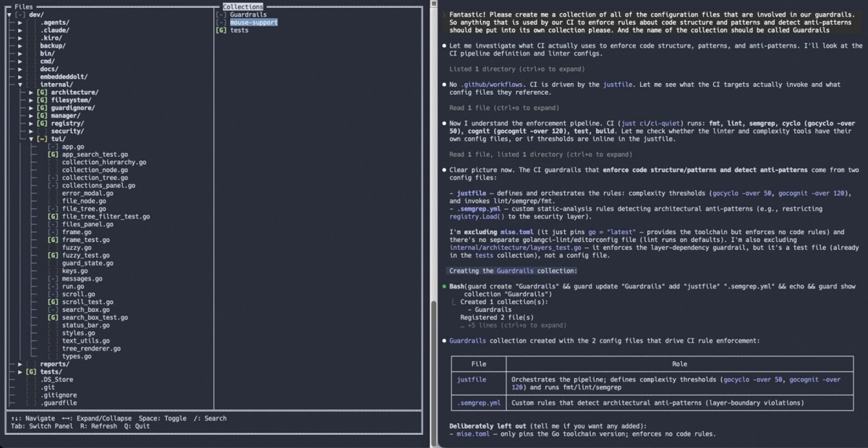Image resolution: width=868 pixels, height=448 pixels.
Task: Click the 'Space: Toggle' footer hint
Action: 162,418
